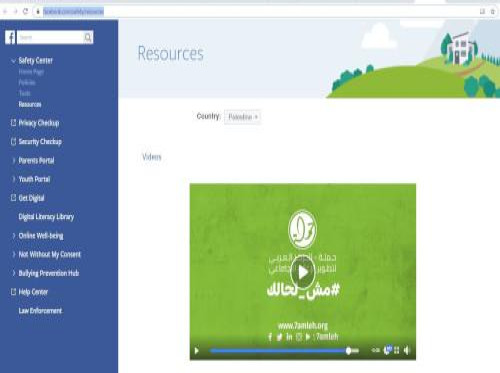Open the video HD quality settings icon
The height and width of the screenshot is (373, 500).
(387, 350)
